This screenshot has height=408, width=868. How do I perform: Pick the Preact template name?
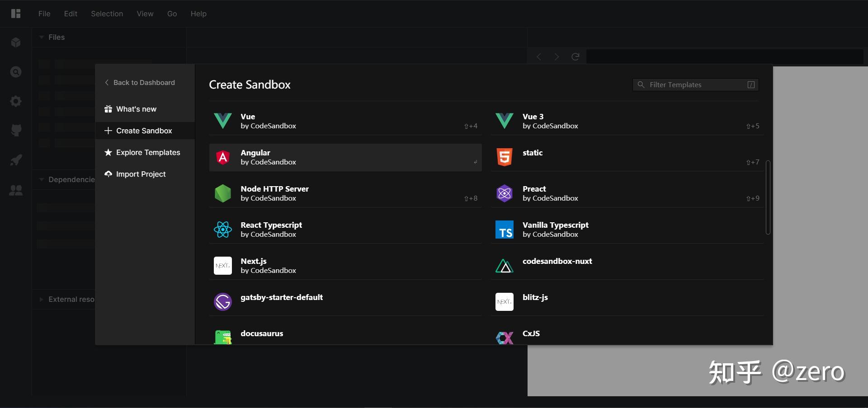click(x=534, y=189)
